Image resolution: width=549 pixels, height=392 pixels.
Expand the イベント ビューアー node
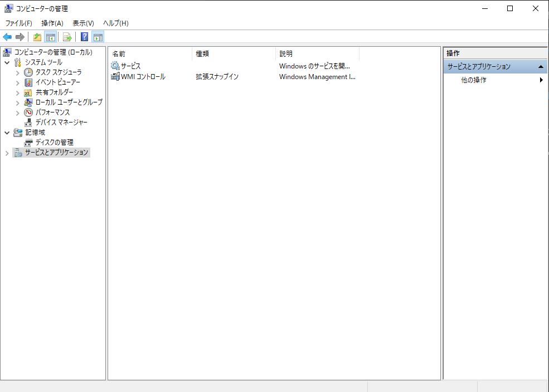(x=17, y=83)
